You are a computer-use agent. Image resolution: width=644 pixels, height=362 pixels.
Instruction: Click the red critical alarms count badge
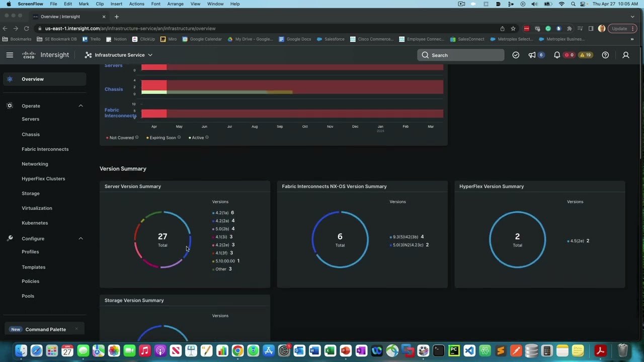pos(570,55)
